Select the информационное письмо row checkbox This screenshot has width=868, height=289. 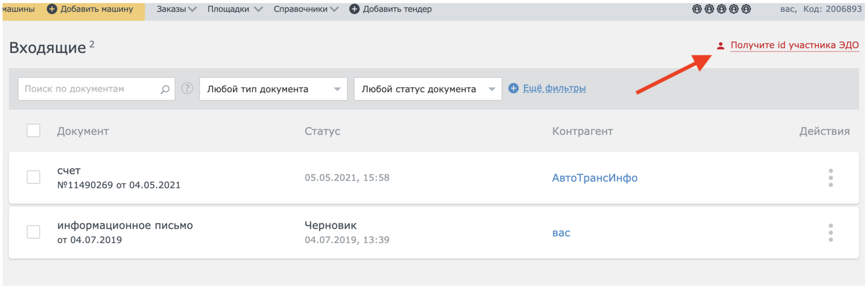[x=34, y=232]
